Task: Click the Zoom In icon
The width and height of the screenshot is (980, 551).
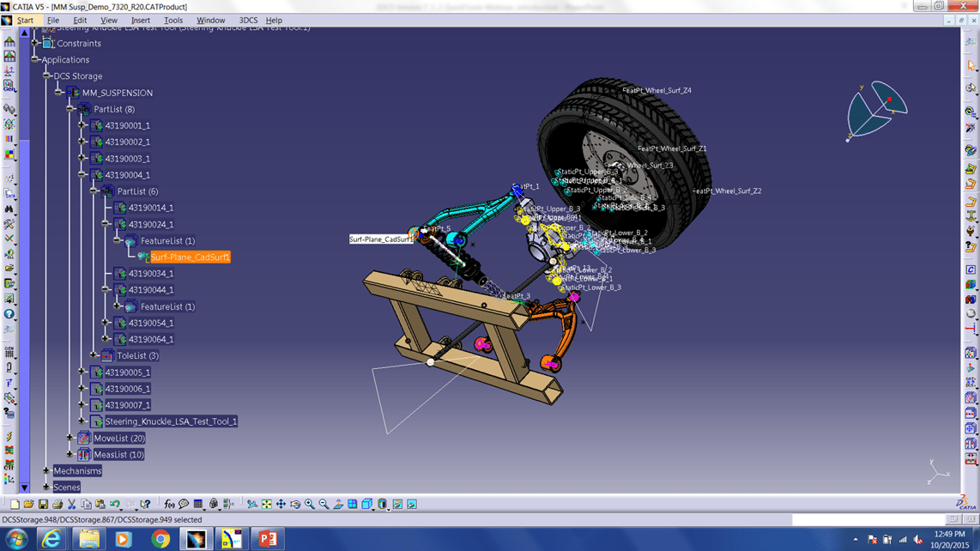Action: [309, 504]
